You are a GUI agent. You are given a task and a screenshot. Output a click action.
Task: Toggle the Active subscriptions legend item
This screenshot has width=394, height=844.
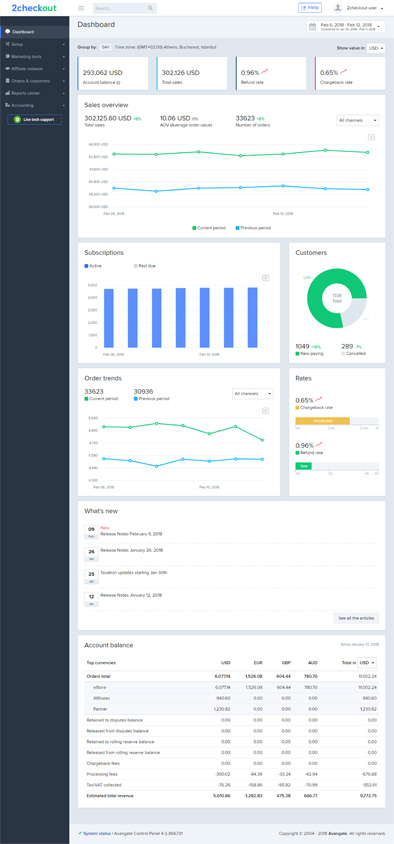point(93,266)
